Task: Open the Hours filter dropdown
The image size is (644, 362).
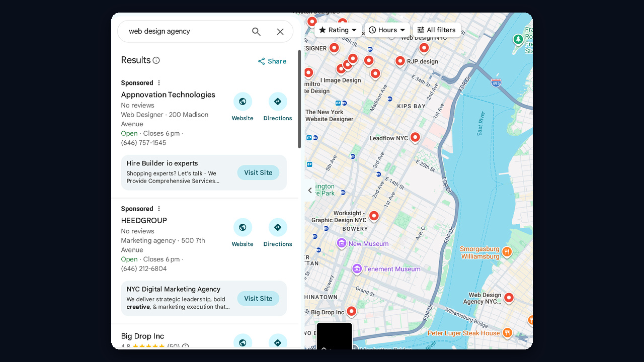Action: pos(387,30)
